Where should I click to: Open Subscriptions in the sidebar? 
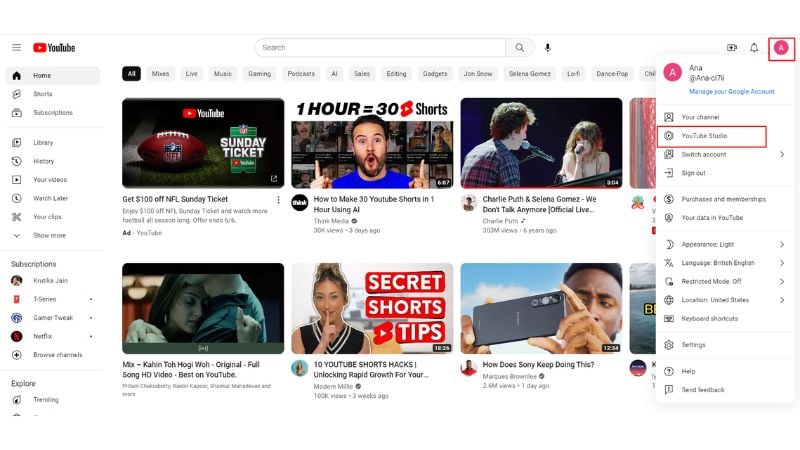(x=53, y=112)
